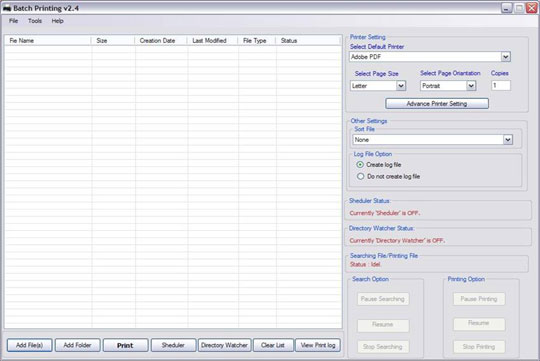
Task: Click the Add Folder button
Action: (x=77, y=345)
